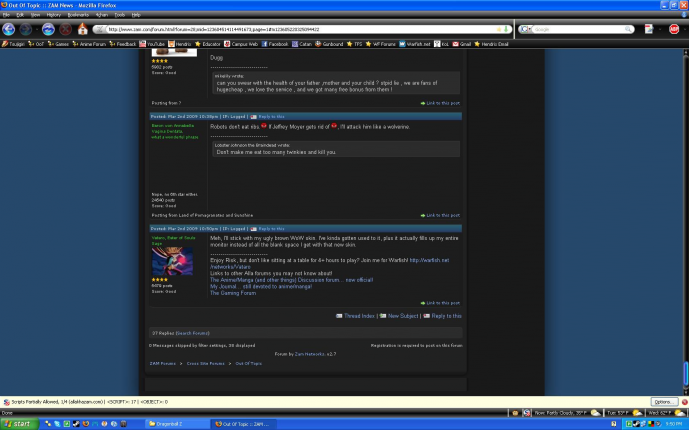Click Link to this post under Dugg post

443,103
